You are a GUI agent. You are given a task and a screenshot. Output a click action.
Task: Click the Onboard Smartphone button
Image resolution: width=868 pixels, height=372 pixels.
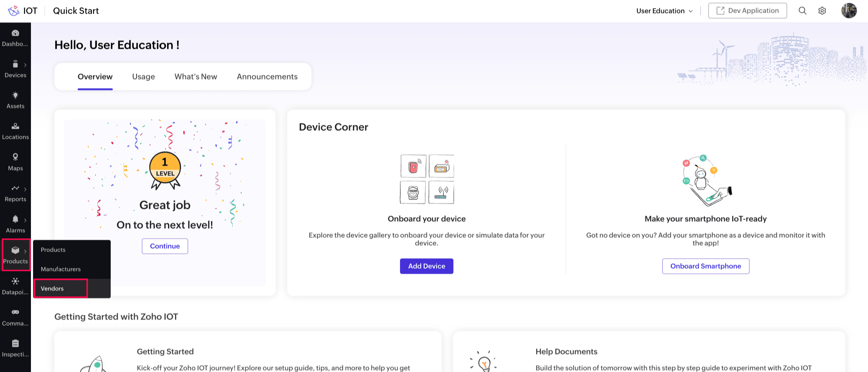point(705,266)
